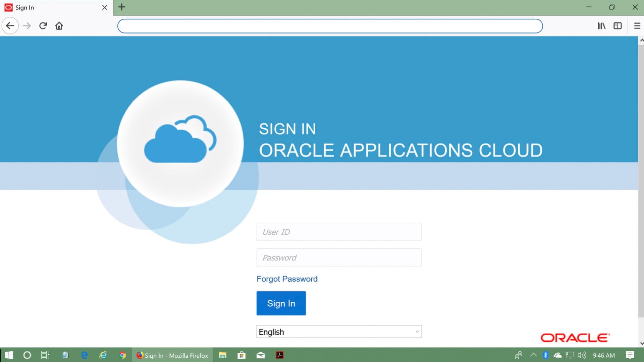Screen dimensions: 644x362
Task: Reload the current page
Action: pyautogui.click(x=43, y=25)
